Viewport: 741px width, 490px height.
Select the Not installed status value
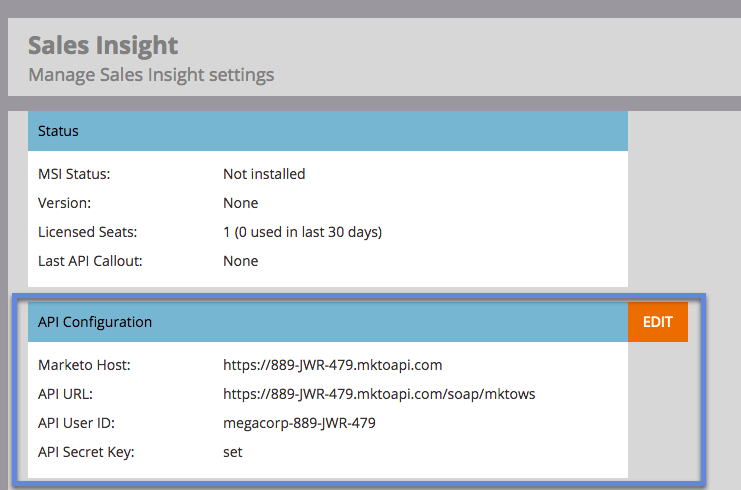(x=264, y=174)
